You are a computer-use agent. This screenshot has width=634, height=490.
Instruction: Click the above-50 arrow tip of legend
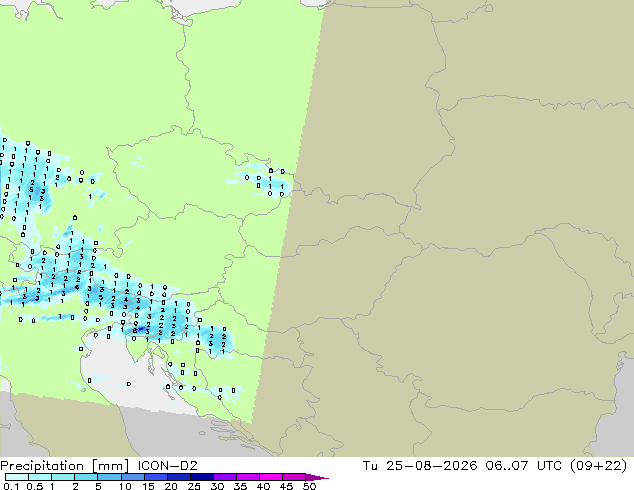coord(317,477)
